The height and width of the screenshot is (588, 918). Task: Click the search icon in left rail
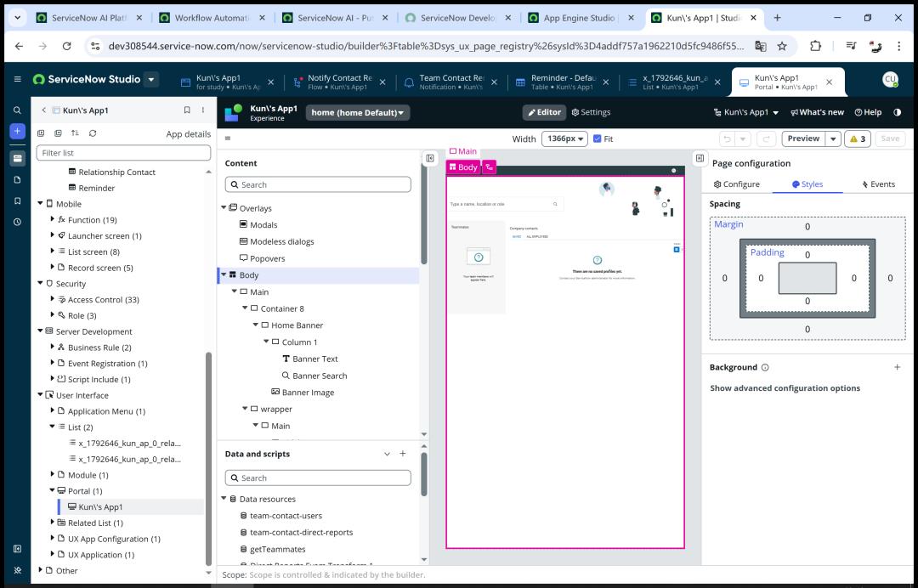coord(18,110)
